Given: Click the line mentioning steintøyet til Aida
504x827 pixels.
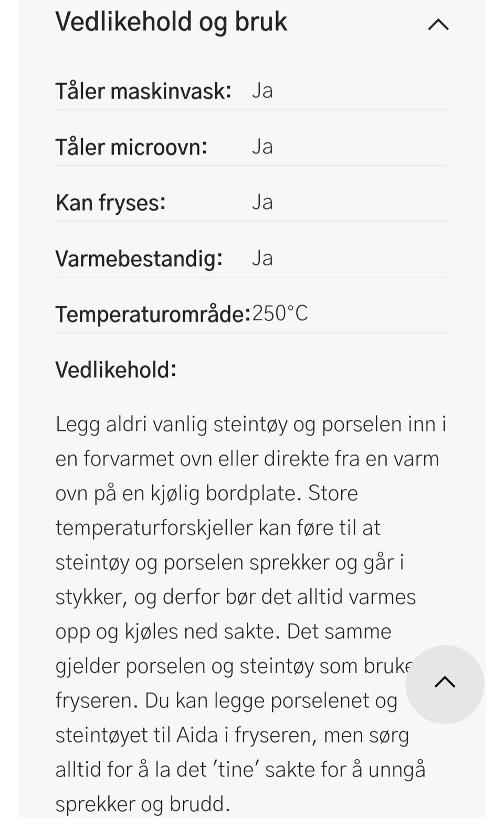Looking at the screenshot, I should (x=232, y=736).
